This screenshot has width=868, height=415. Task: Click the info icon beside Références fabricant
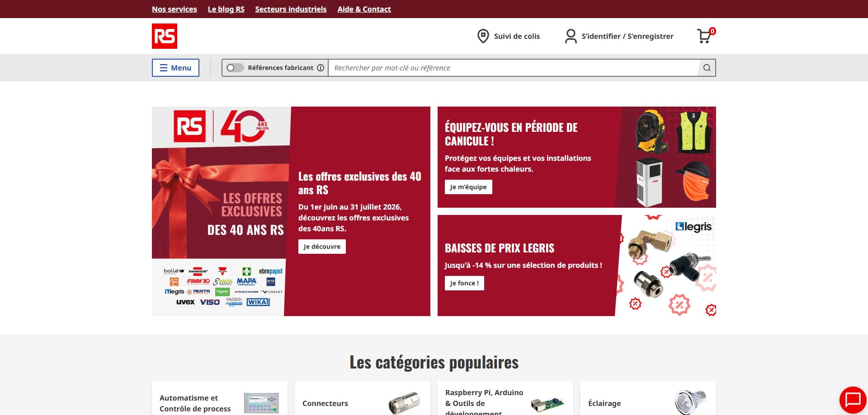tap(321, 68)
